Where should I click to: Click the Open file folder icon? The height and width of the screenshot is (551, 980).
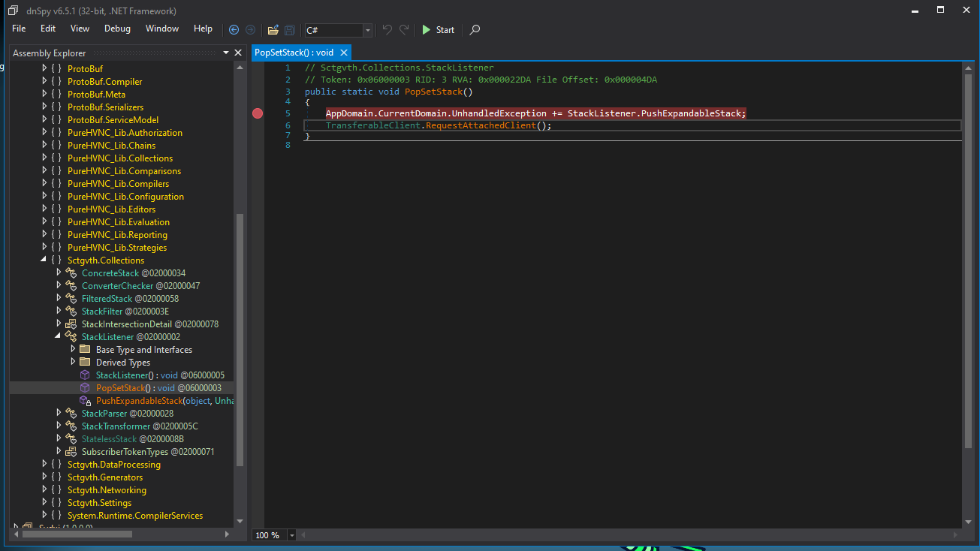tap(273, 30)
